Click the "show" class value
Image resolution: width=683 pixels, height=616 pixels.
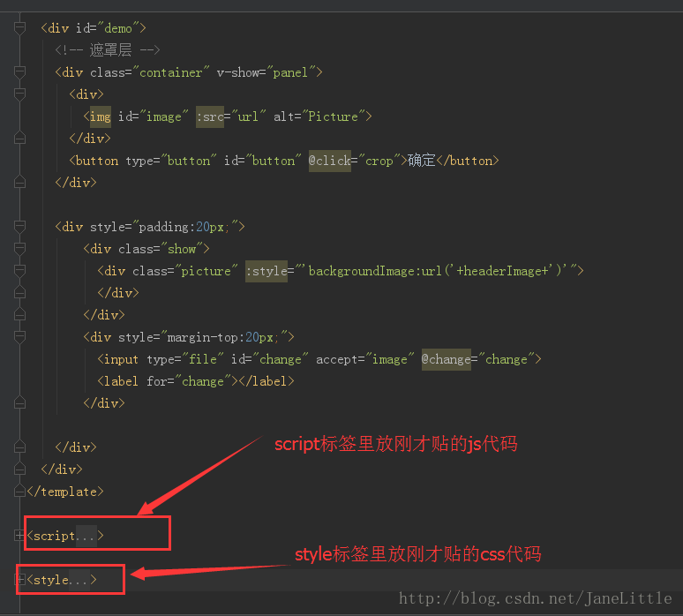point(182,249)
